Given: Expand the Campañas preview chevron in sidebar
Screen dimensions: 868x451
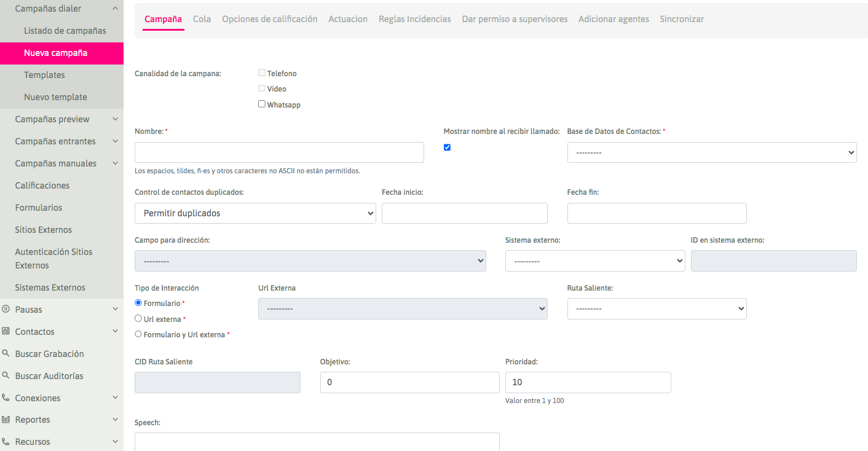Looking at the screenshot, I should coord(115,119).
